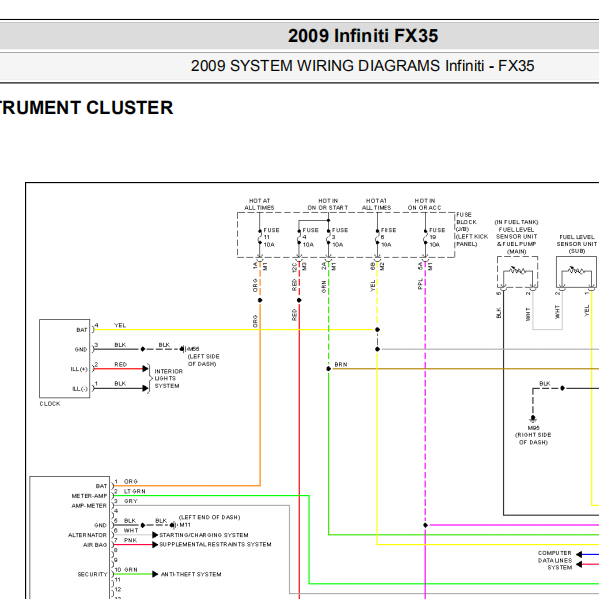Click "(LEFT END OF DASH)" ground text
The width and height of the screenshot is (599, 599).
[209, 517]
